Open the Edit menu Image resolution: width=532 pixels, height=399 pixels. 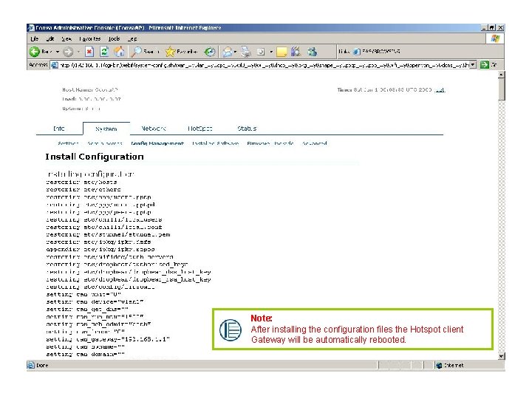[x=50, y=38]
